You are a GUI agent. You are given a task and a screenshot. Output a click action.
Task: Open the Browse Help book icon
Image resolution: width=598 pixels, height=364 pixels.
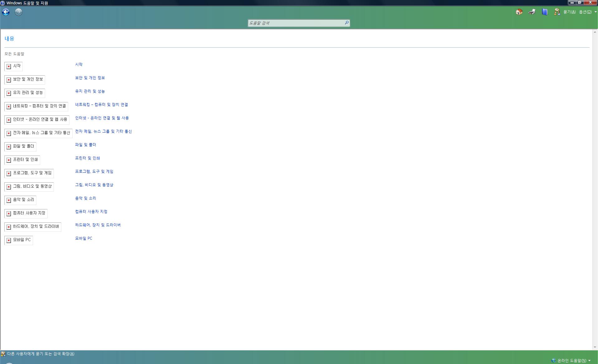tap(544, 12)
